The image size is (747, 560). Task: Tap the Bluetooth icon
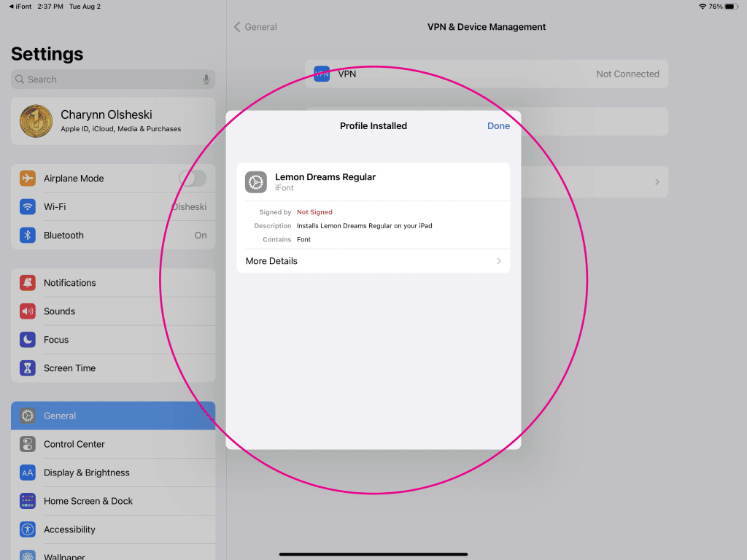pos(28,236)
